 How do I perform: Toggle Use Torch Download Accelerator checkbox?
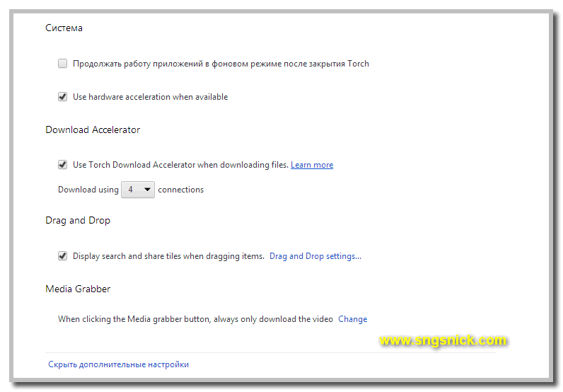(x=62, y=165)
